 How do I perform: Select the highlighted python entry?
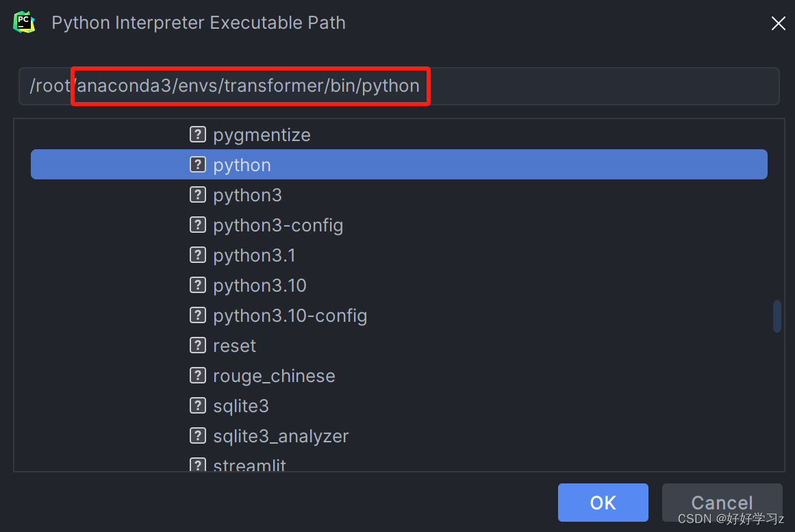pyautogui.click(x=242, y=164)
